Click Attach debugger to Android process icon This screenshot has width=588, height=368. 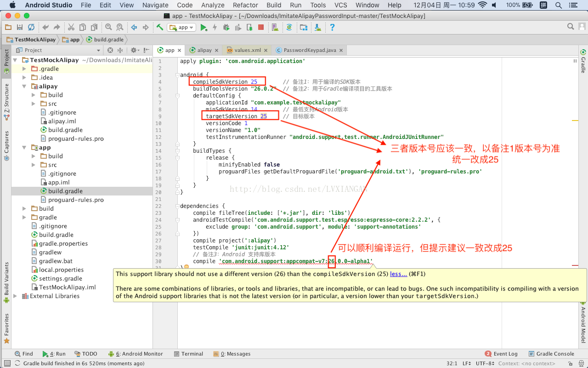[249, 28]
